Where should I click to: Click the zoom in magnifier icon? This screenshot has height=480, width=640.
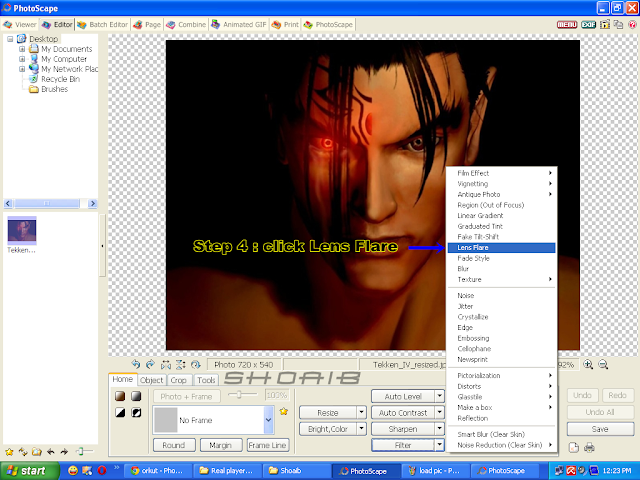click(588, 364)
